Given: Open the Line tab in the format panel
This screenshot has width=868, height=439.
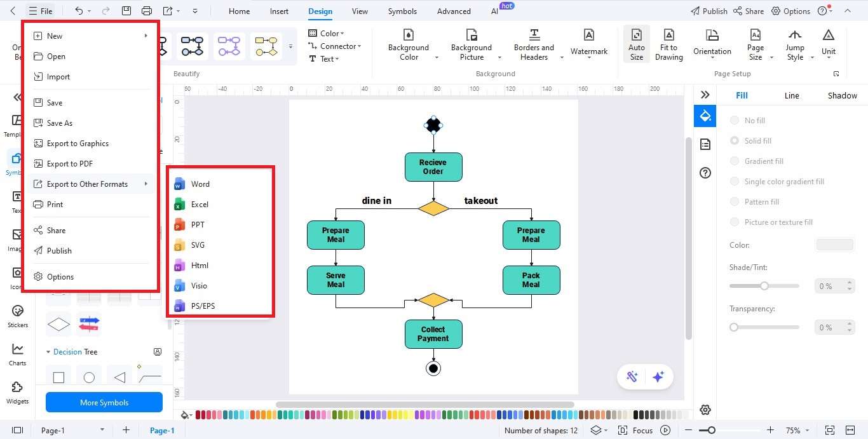Looking at the screenshot, I should point(792,95).
